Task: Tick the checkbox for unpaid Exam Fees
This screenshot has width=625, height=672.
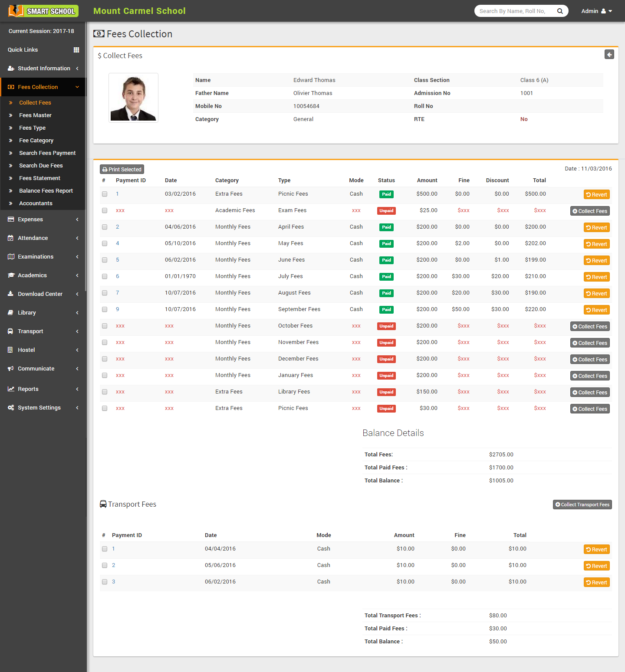Action: 105,210
